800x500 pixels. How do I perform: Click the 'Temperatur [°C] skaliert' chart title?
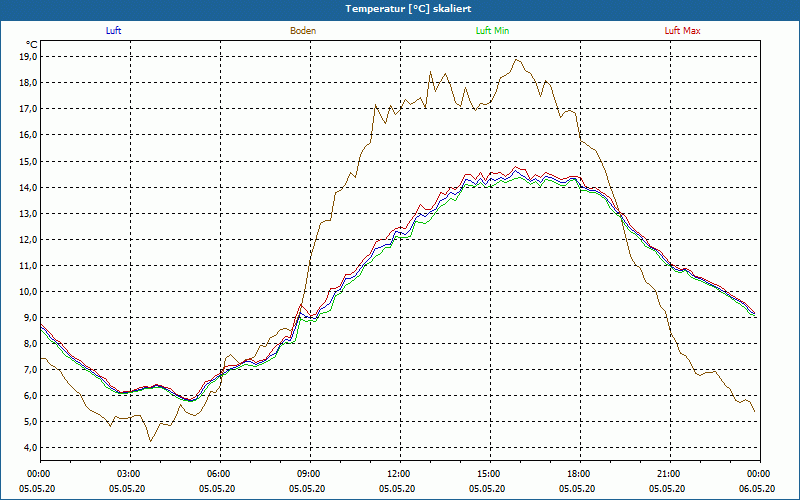[x=408, y=9]
